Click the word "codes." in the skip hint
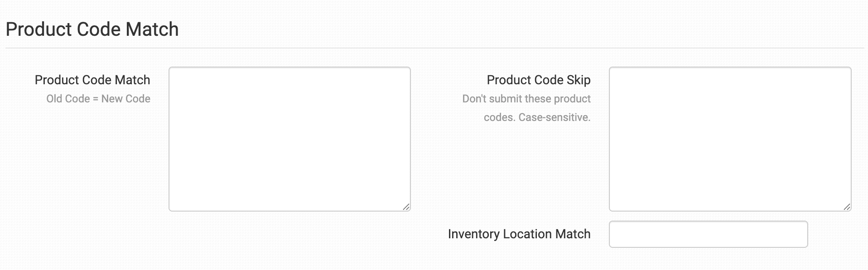This screenshot has width=868, height=270. (499, 117)
